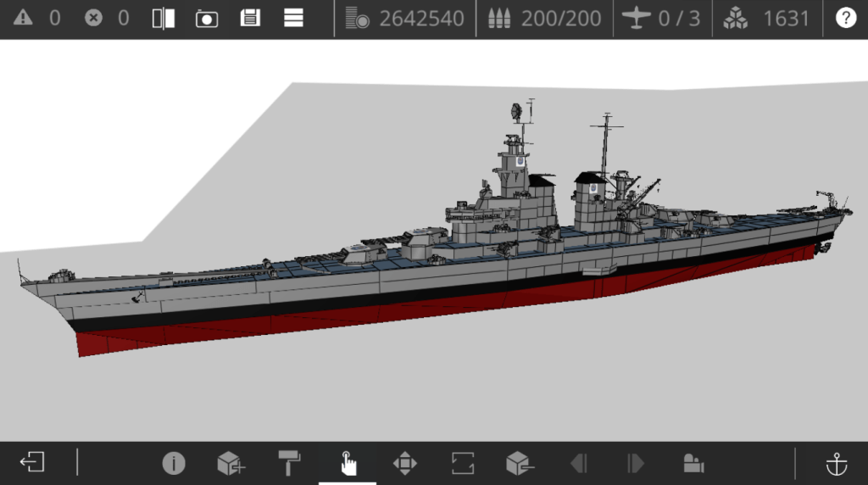This screenshot has width=868, height=485.
Task: Choose the paint roller tool
Action: [x=289, y=463]
